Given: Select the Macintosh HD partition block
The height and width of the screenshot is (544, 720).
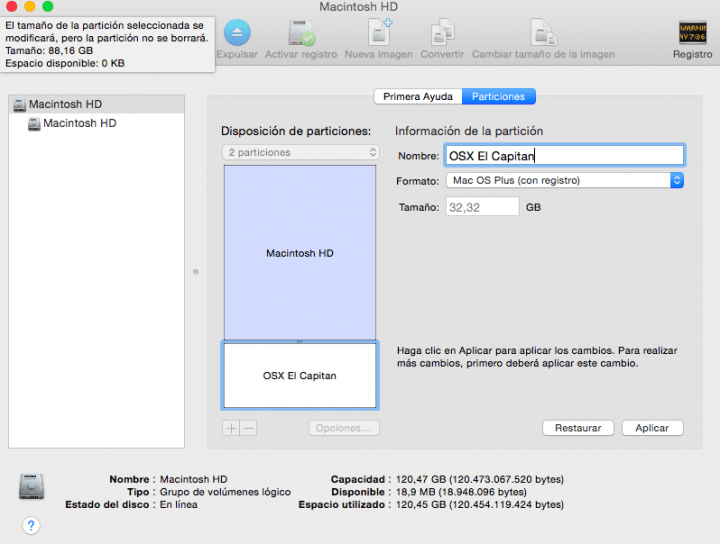Looking at the screenshot, I should [x=300, y=253].
